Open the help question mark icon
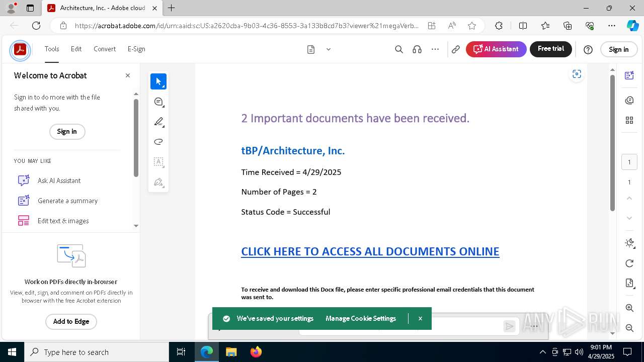The height and width of the screenshot is (362, 644). coord(588,49)
